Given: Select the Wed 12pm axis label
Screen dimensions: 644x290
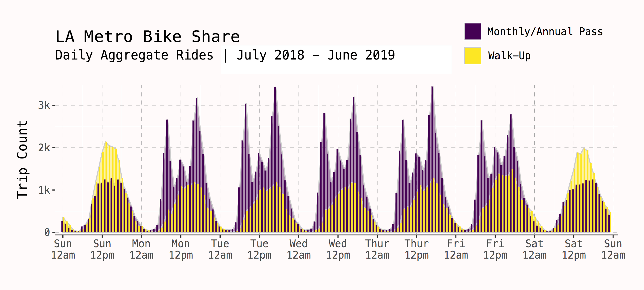Looking at the screenshot, I should [339, 249].
